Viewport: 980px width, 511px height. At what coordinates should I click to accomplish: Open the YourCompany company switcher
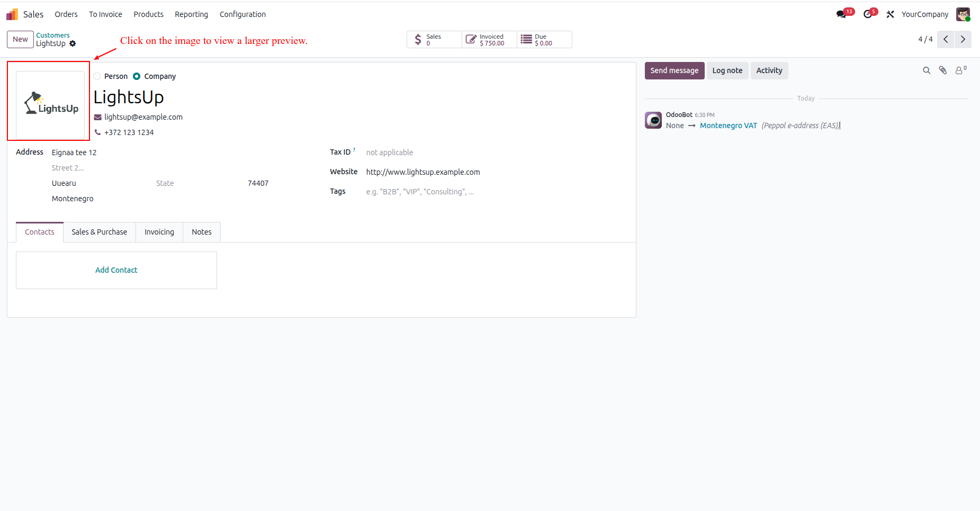[925, 14]
